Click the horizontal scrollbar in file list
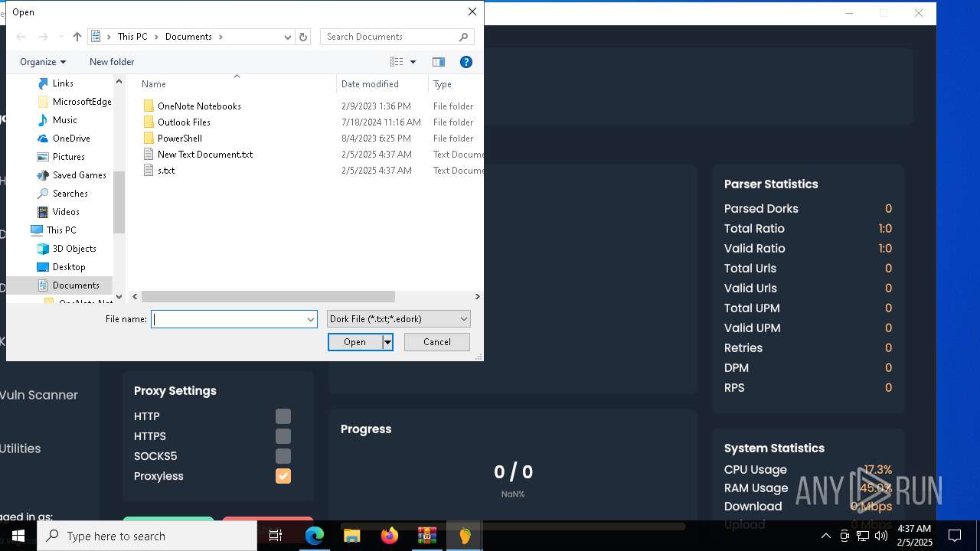980x551 pixels. (x=268, y=296)
